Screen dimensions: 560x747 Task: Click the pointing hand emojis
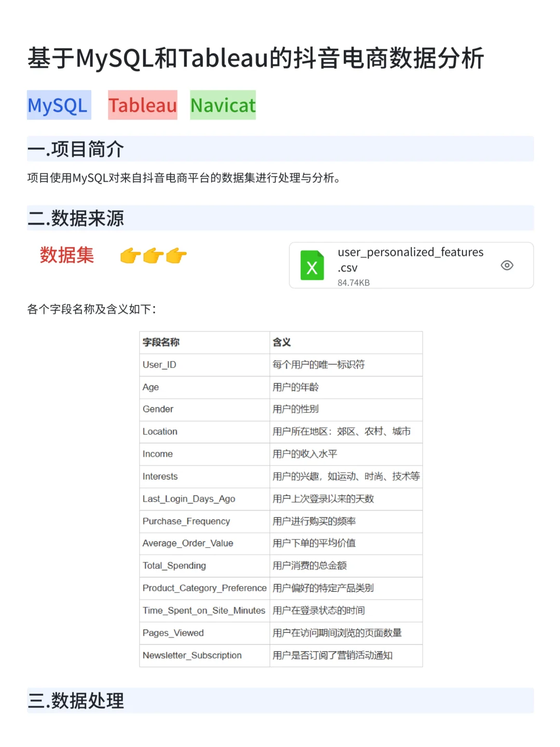click(153, 256)
